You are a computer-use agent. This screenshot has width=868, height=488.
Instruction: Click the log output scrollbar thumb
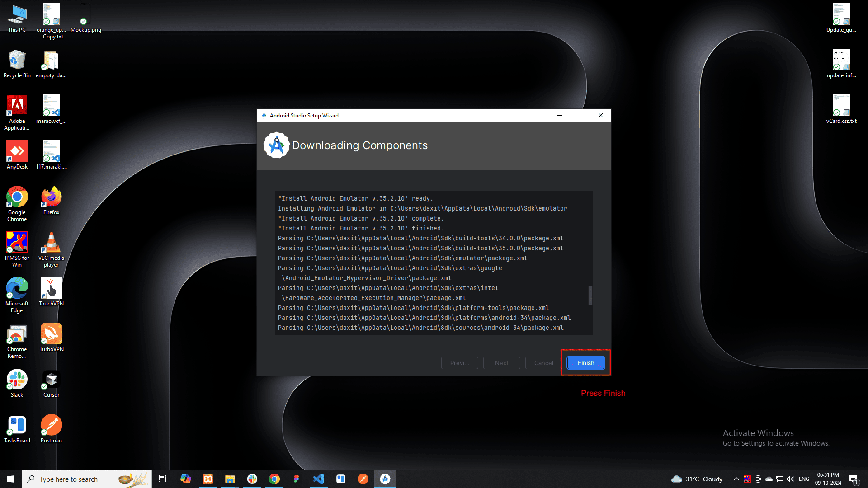590,296
